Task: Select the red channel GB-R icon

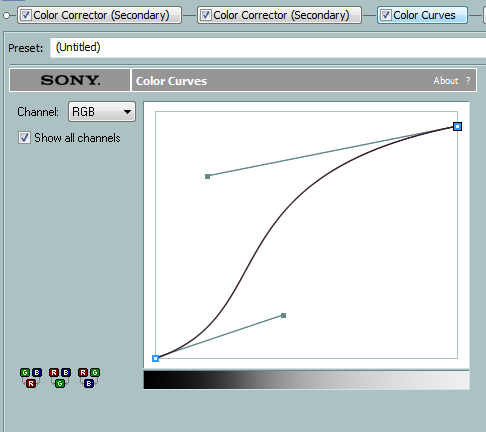Action: 31,378
